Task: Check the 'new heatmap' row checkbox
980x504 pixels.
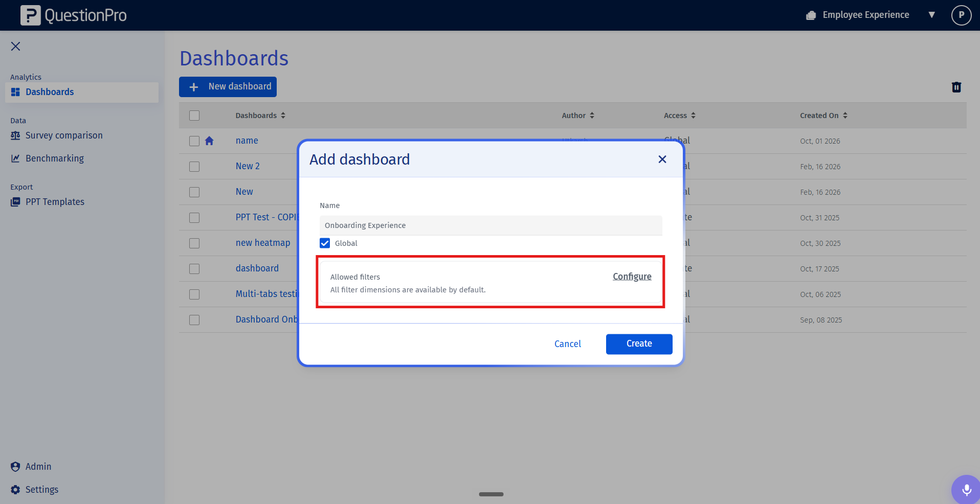Action: pos(194,243)
